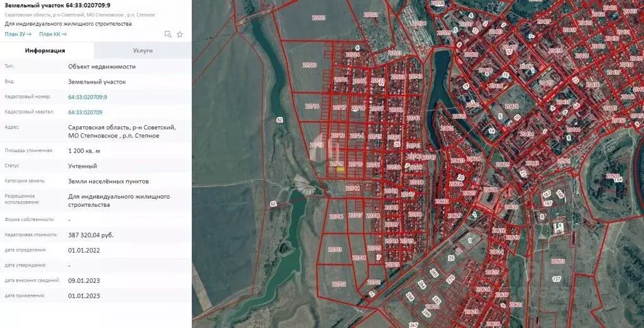Select map parcel labeled 20702
644x328 pixels.
[339, 284]
